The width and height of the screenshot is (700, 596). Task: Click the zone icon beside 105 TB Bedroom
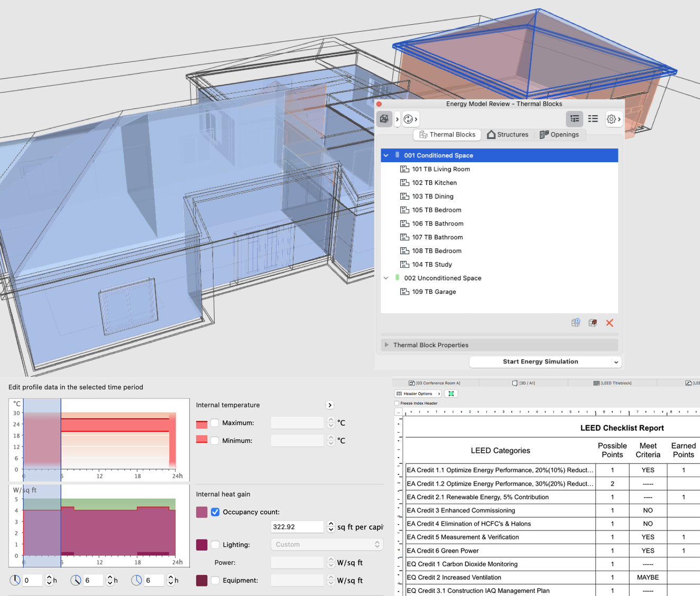(404, 210)
